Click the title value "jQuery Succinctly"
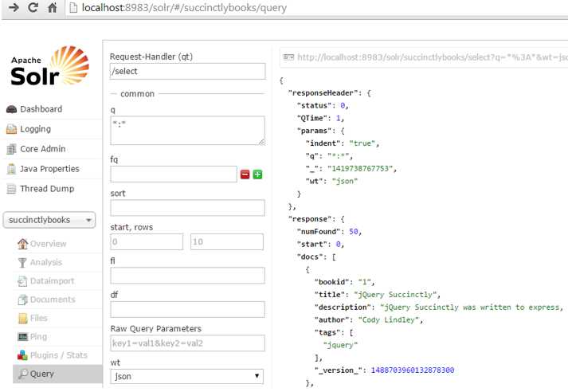568x392 pixels. pos(397,295)
